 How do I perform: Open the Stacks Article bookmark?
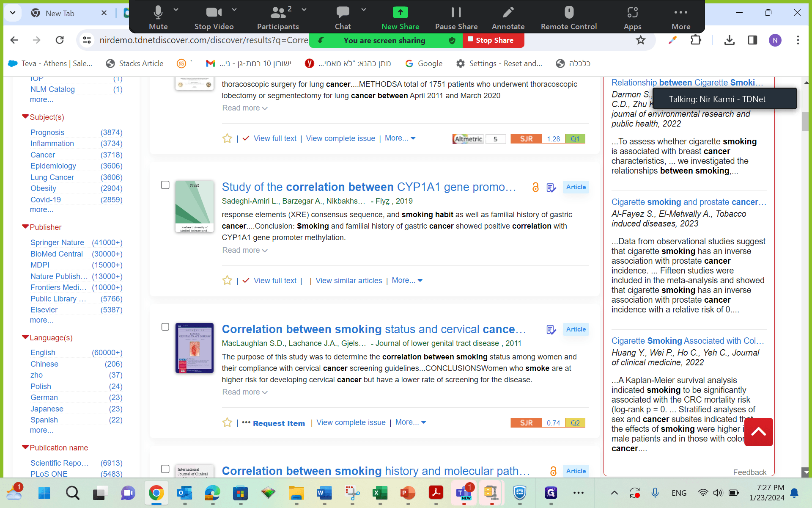coord(134,63)
